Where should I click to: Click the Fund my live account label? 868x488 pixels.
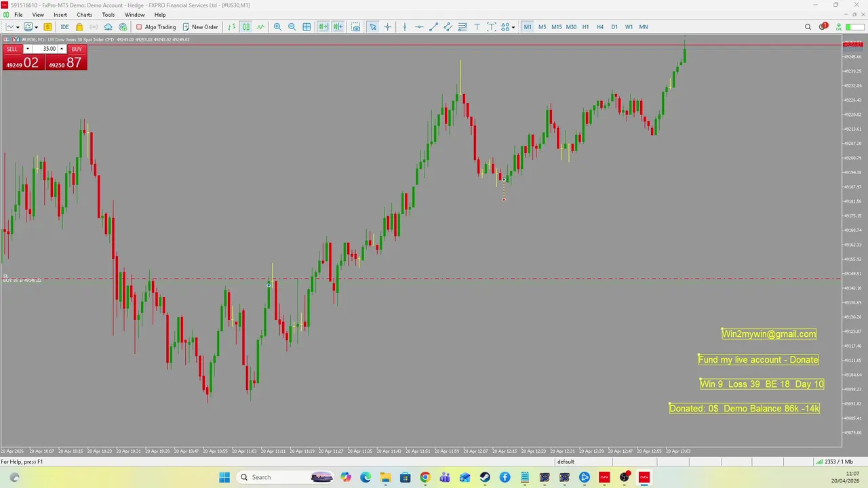coord(758,360)
